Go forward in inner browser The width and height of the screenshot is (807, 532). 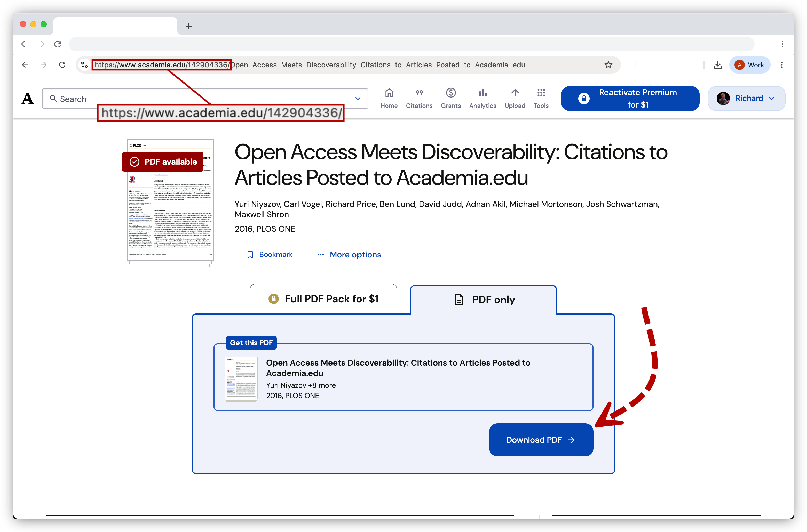(x=43, y=65)
